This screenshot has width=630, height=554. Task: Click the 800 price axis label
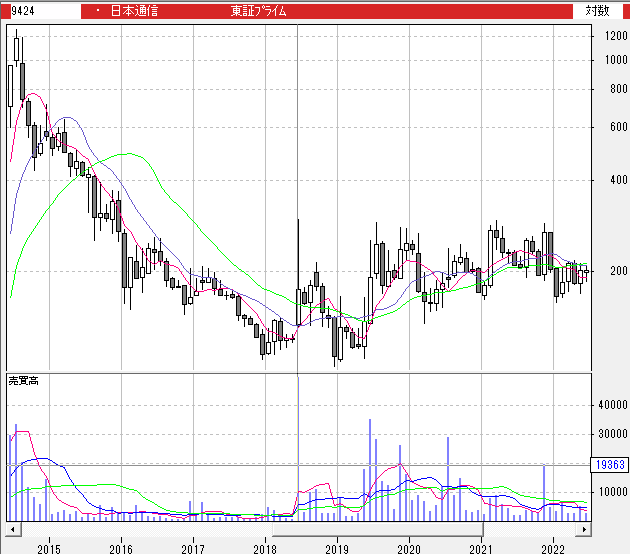pos(619,89)
